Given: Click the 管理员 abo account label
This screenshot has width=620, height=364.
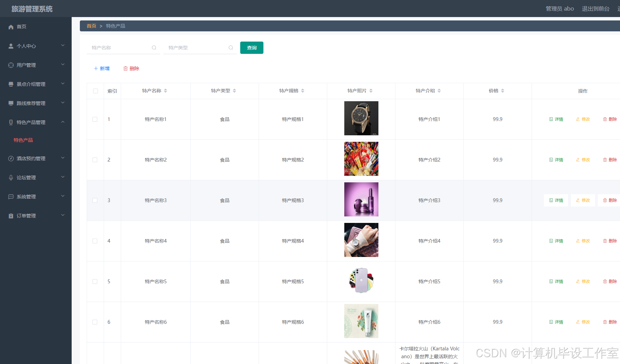Looking at the screenshot, I should coord(560,9).
